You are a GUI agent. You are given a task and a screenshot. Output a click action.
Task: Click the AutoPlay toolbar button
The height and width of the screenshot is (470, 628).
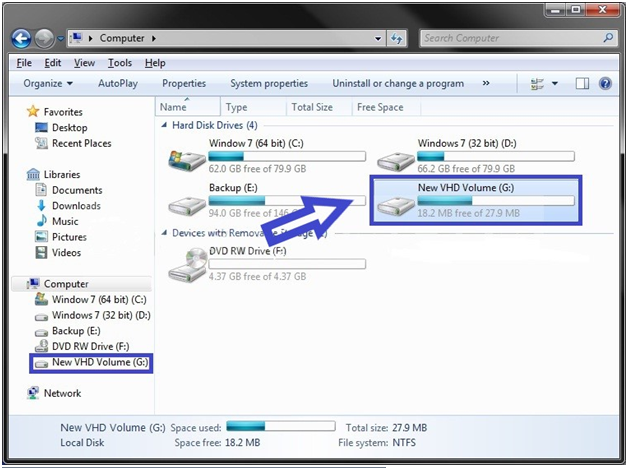118,83
